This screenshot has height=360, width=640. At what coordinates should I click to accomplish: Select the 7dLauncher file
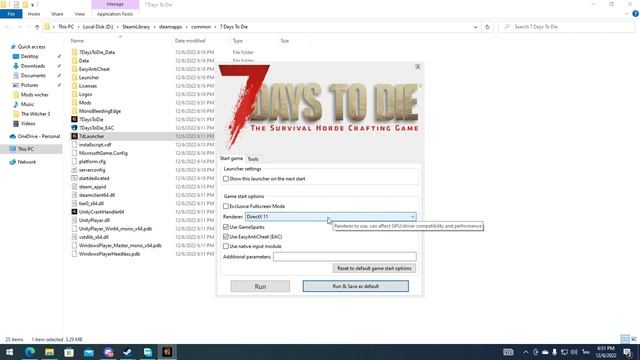[x=91, y=136]
